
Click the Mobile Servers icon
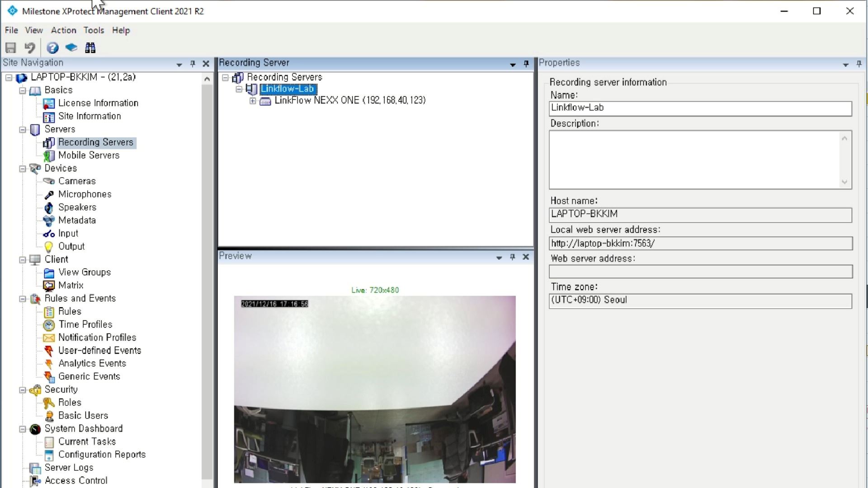coord(49,156)
